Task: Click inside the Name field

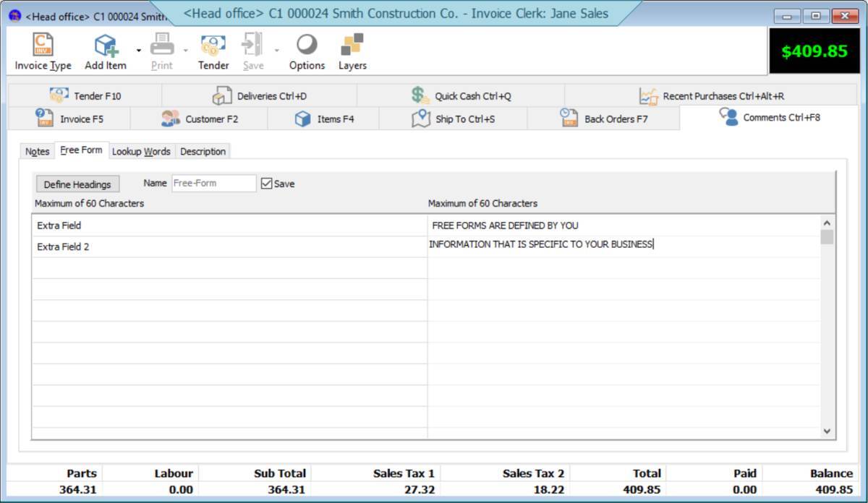Action: coord(213,183)
